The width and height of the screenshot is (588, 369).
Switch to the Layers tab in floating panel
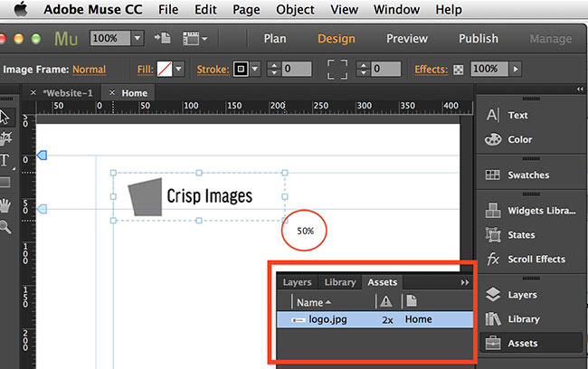point(297,282)
